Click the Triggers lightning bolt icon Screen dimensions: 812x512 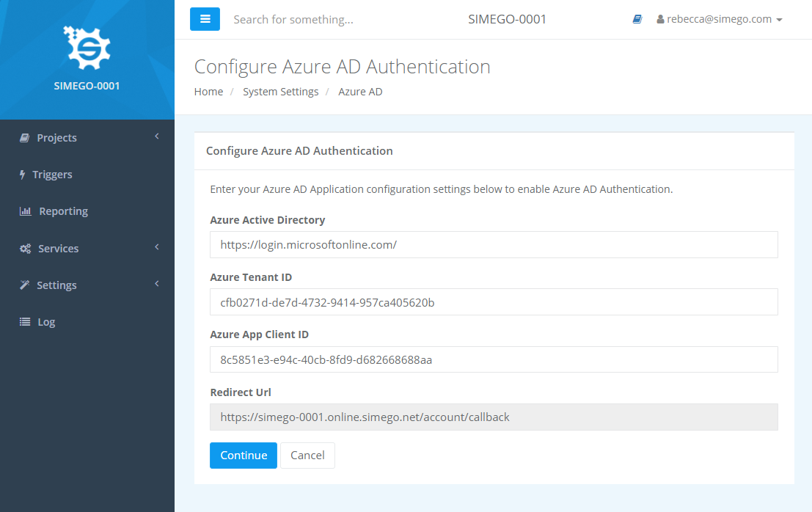coord(22,175)
